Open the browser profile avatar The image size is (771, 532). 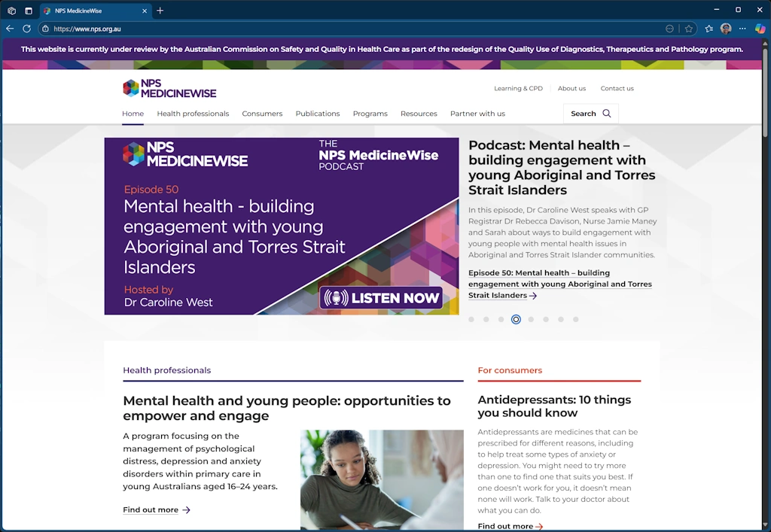point(726,29)
